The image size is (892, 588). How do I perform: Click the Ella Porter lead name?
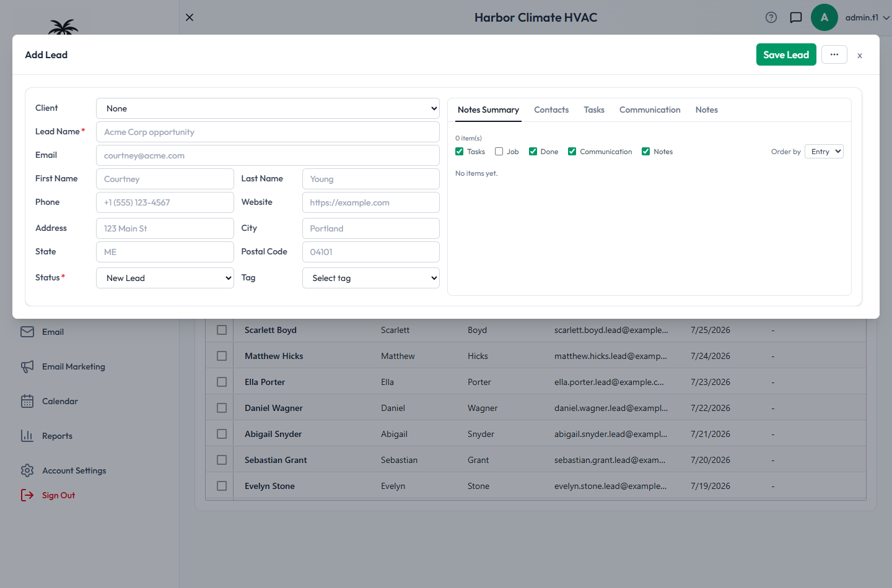click(265, 382)
